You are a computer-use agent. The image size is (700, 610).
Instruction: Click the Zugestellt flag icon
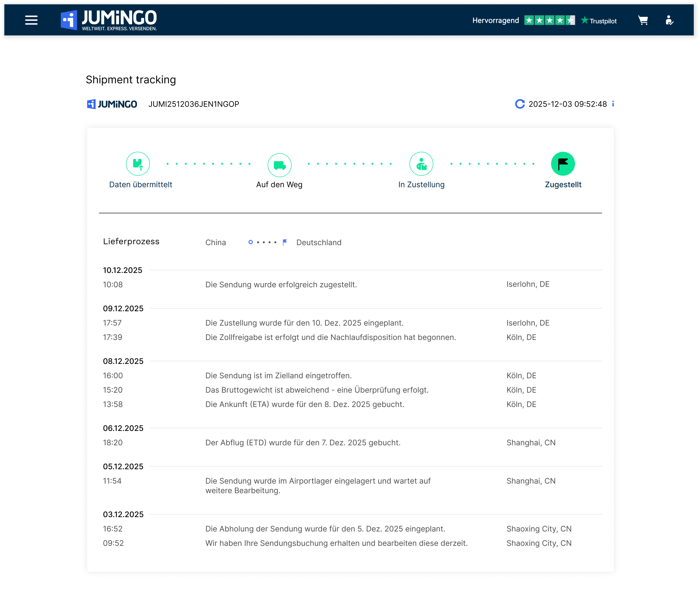pos(563,164)
